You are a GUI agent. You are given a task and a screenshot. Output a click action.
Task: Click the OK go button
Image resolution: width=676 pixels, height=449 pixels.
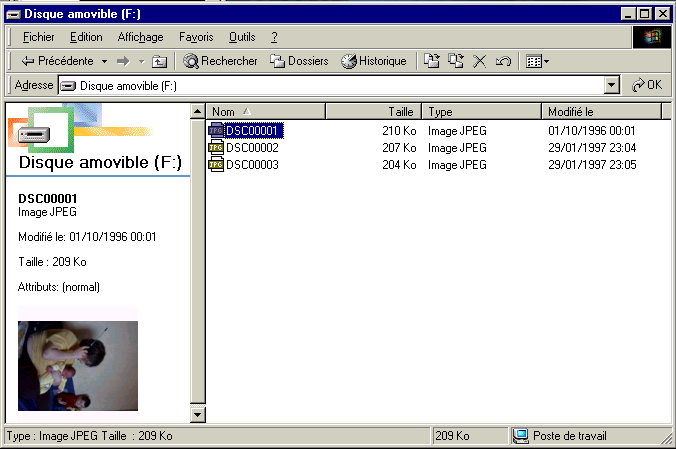coord(647,85)
